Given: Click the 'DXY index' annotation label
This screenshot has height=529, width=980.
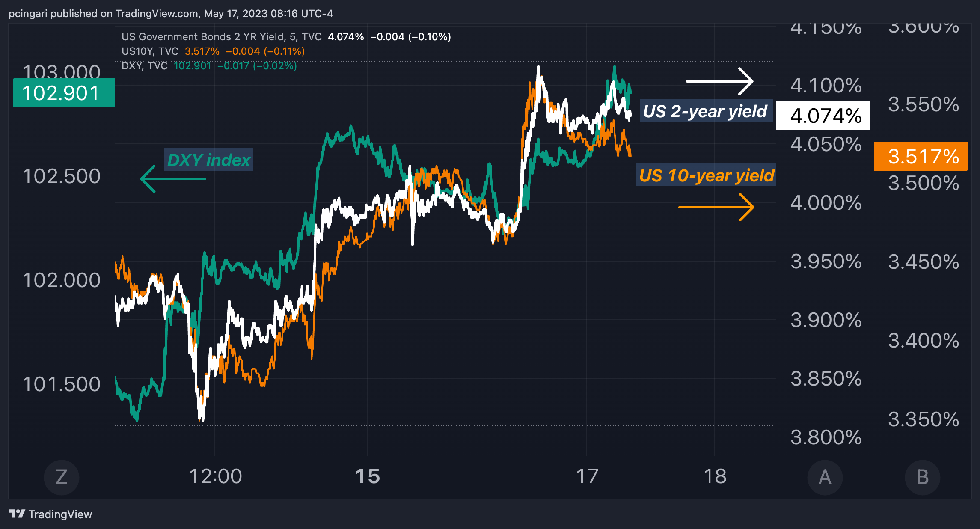Looking at the screenshot, I should point(209,160).
